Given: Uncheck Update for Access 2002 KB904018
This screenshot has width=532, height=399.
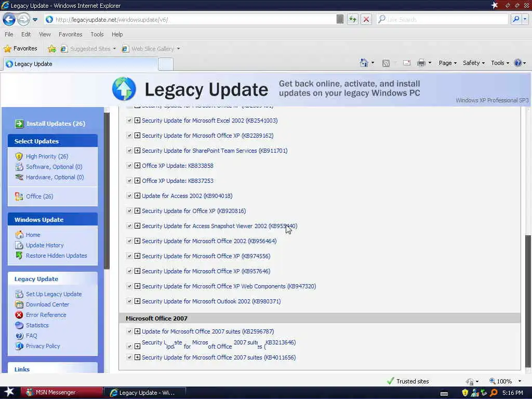Looking at the screenshot, I should [x=129, y=196].
